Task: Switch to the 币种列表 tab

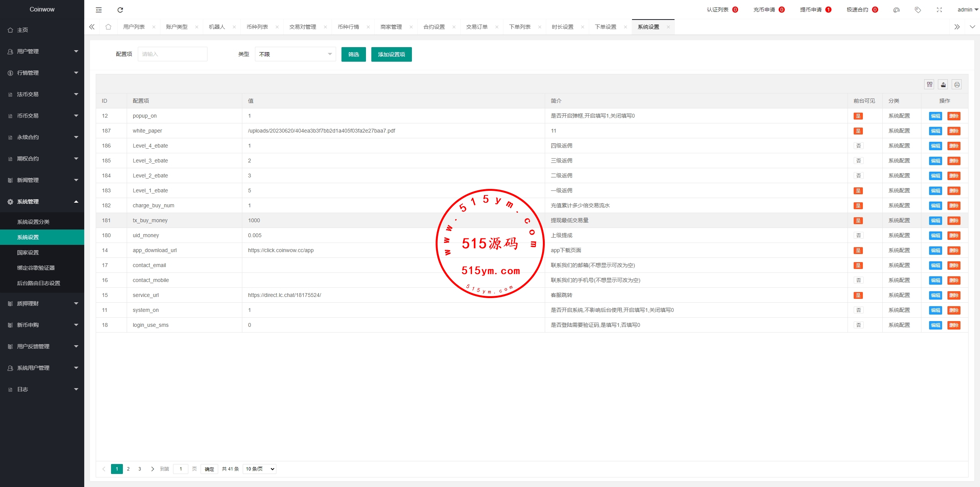Action: pos(257,27)
